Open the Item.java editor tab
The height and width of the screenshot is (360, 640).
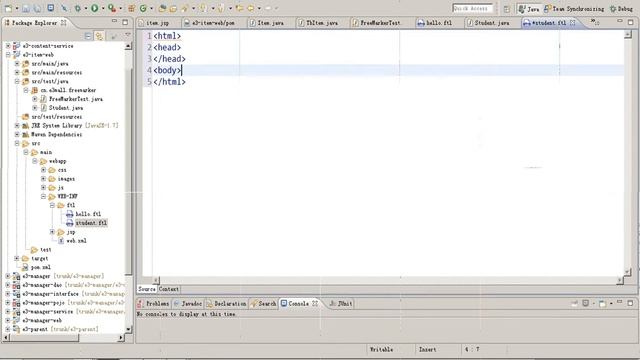tap(271, 23)
